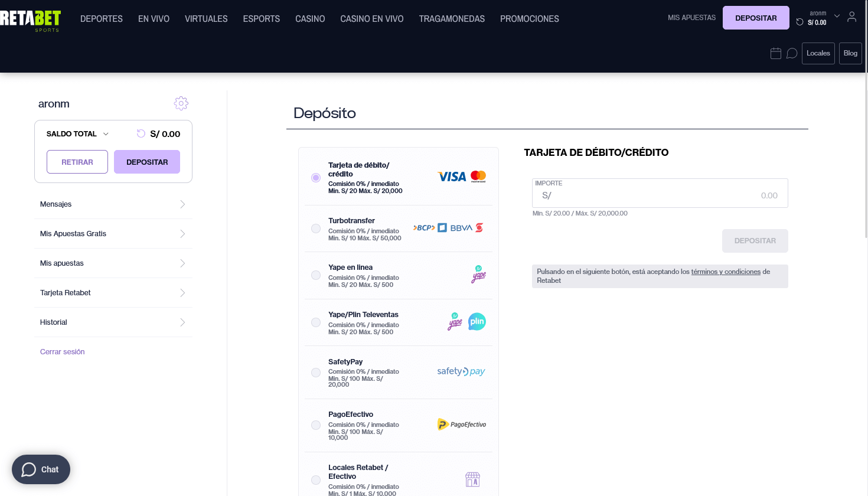Refresh Saldo Total balance icon
This screenshot has height=496, width=868.
point(141,133)
